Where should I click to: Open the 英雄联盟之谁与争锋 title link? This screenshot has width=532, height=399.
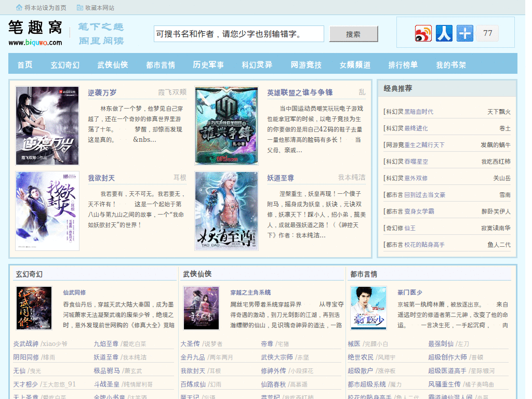300,92
